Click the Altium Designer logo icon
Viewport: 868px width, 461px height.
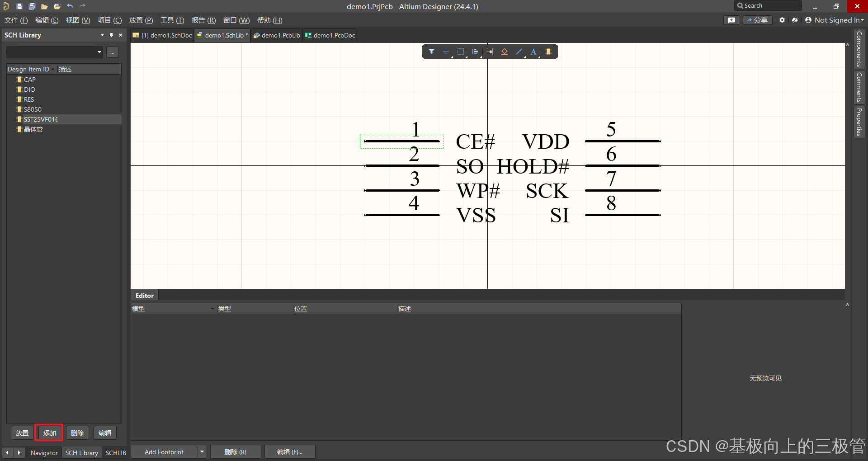[x=6, y=6]
